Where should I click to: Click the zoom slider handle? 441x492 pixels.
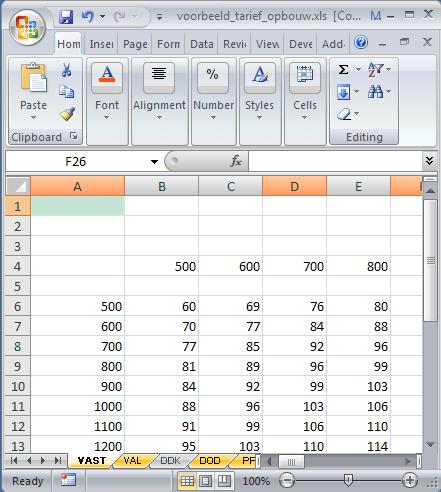348,480
